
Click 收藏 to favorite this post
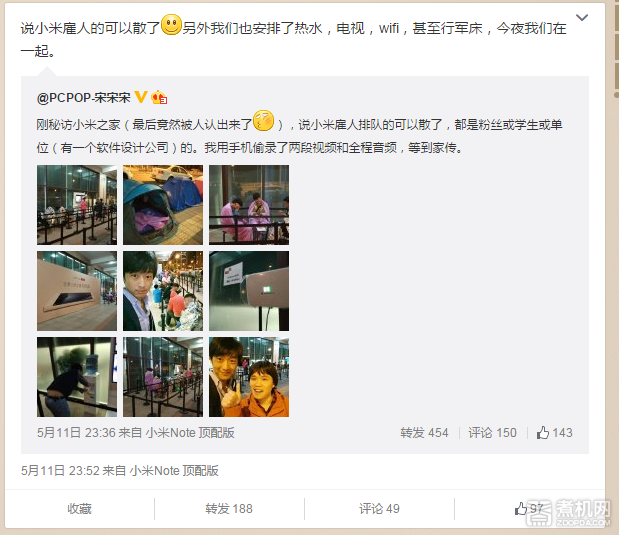(x=79, y=509)
